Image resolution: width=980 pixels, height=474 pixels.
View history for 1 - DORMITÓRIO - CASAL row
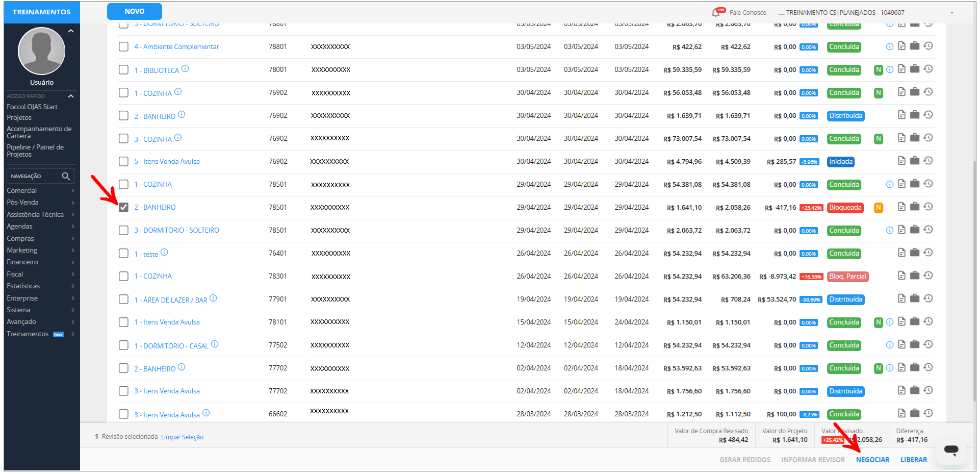point(928,344)
